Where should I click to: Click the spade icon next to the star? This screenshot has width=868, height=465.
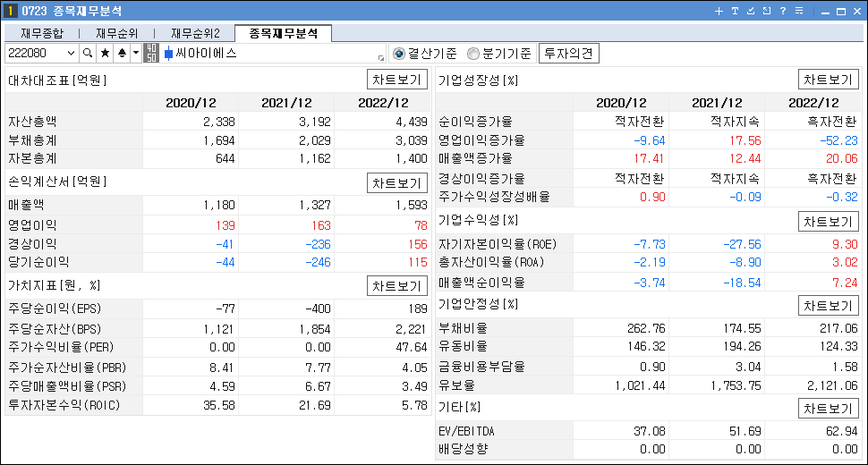(122, 53)
